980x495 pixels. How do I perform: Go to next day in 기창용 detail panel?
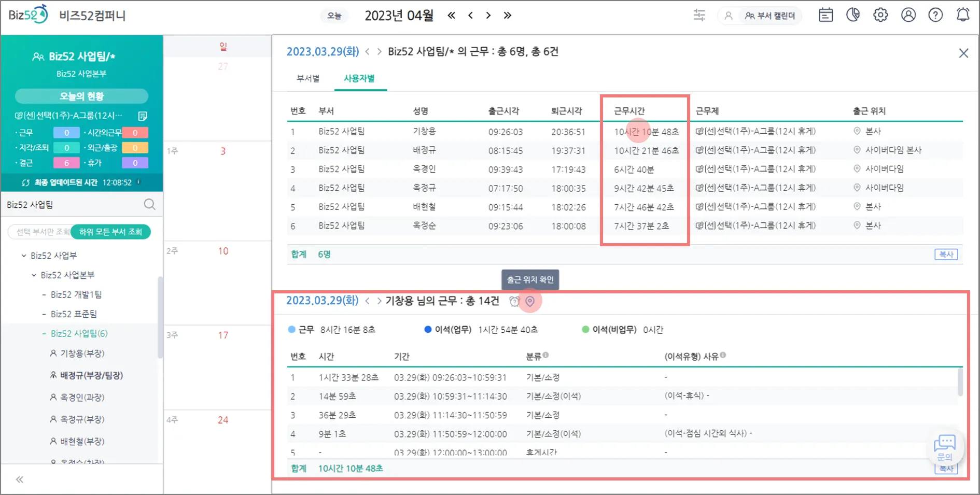(x=379, y=301)
